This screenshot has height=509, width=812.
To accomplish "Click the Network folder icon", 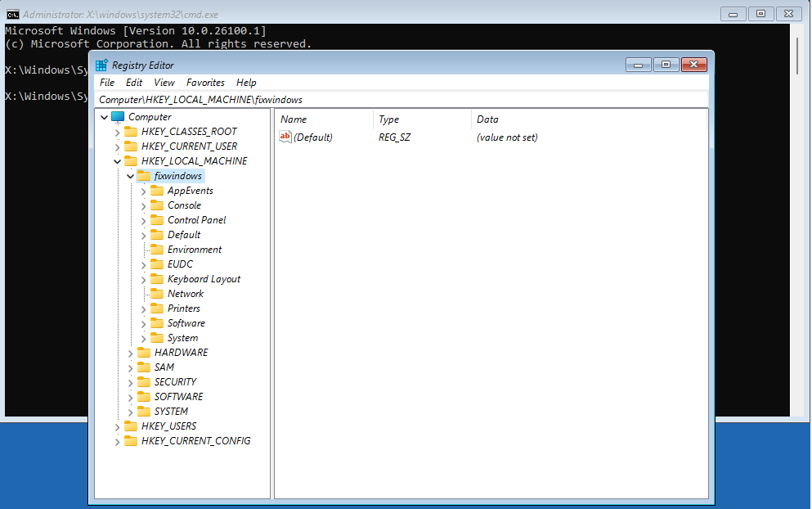I will 157,294.
